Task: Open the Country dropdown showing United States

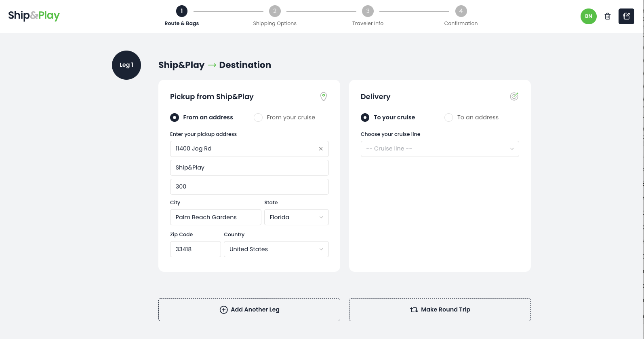Action: click(x=276, y=249)
